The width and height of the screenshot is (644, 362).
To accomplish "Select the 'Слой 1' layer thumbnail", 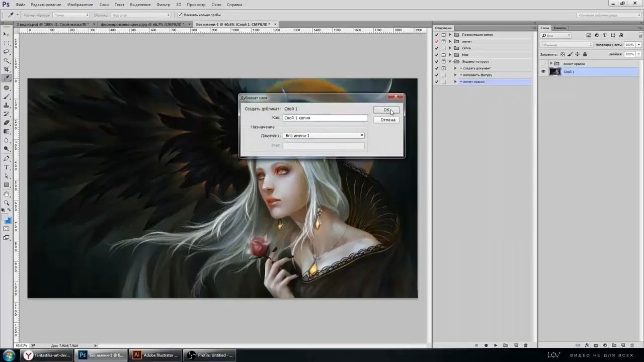I will pos(555,72).
